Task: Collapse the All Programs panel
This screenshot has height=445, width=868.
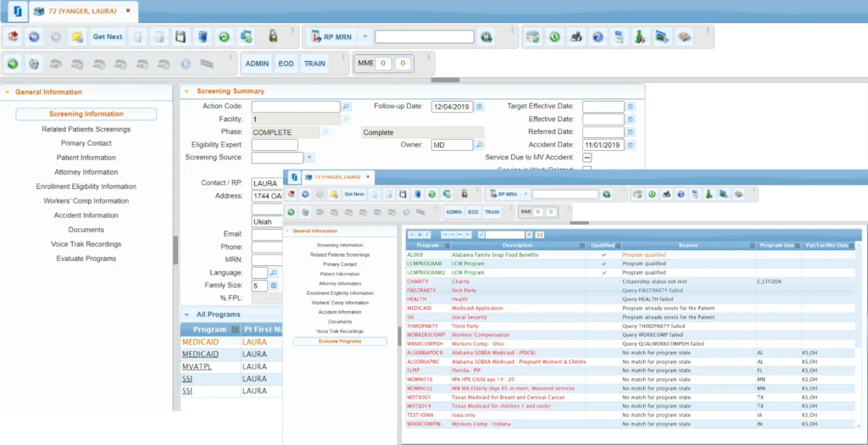Action: (186, 314)
